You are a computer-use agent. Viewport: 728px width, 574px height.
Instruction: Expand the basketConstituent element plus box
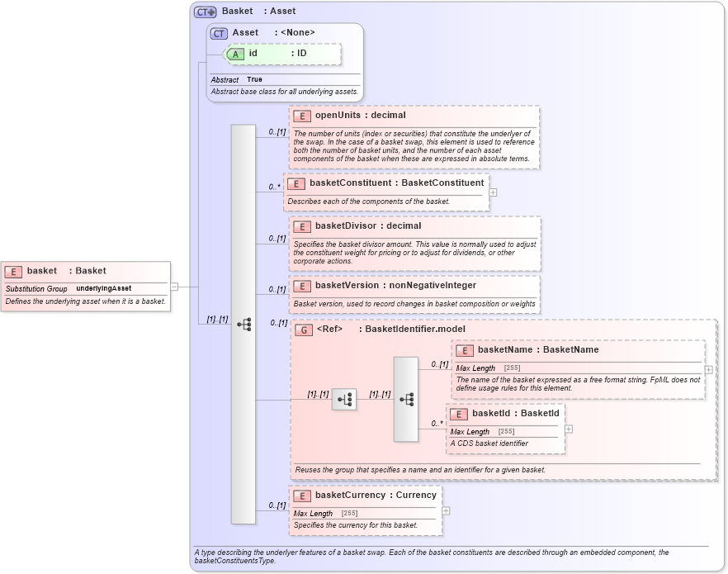[x=493, y=192]
